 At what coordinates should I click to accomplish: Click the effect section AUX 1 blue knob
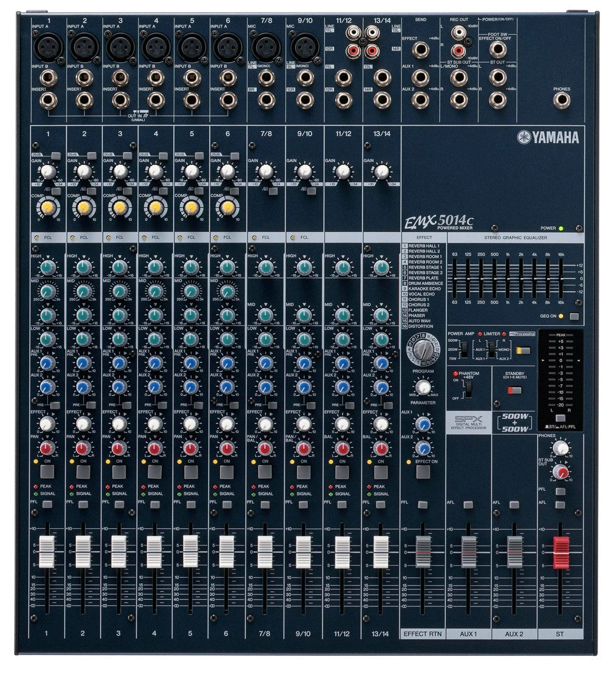423,424
